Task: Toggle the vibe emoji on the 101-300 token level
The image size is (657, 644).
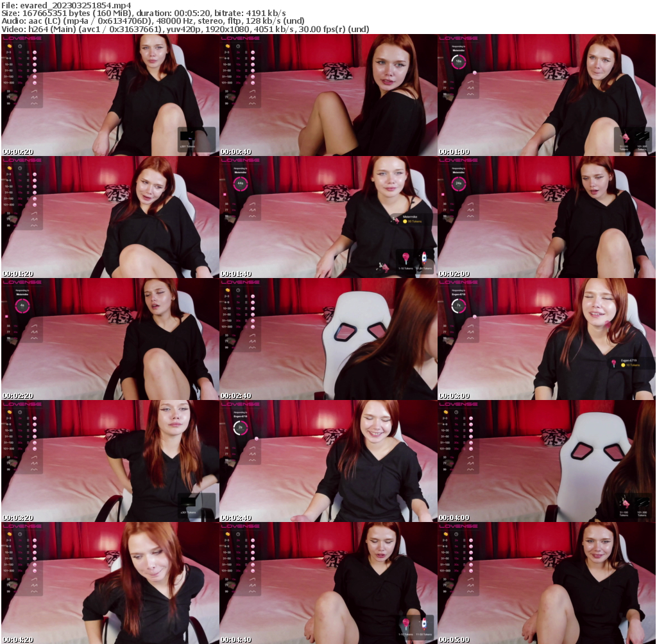Action: 35,82
